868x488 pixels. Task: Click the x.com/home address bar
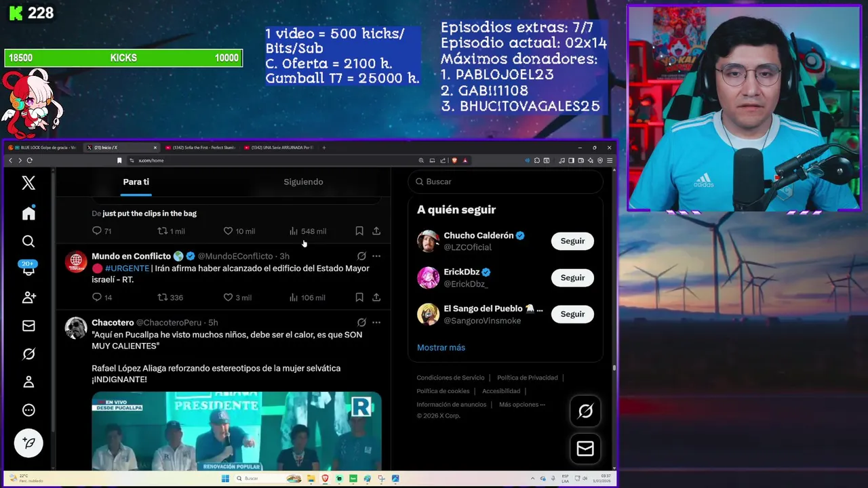pos(271,161)
